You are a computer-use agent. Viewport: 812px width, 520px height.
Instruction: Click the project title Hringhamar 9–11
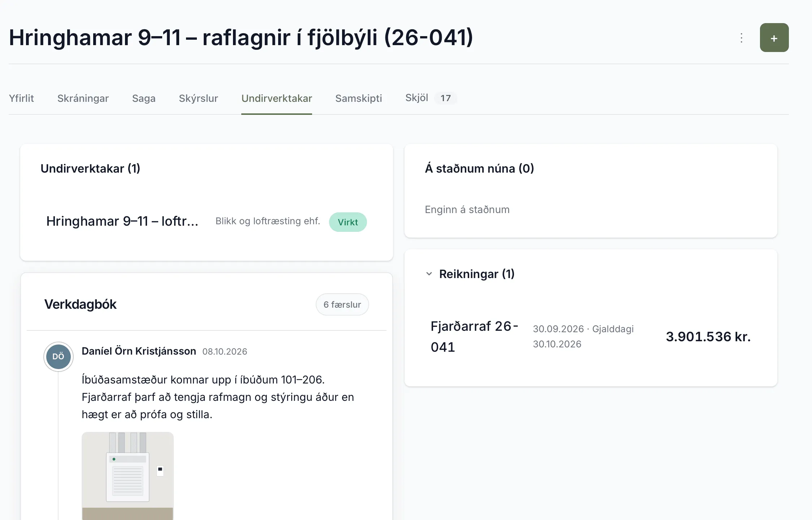tap(241, 38)
